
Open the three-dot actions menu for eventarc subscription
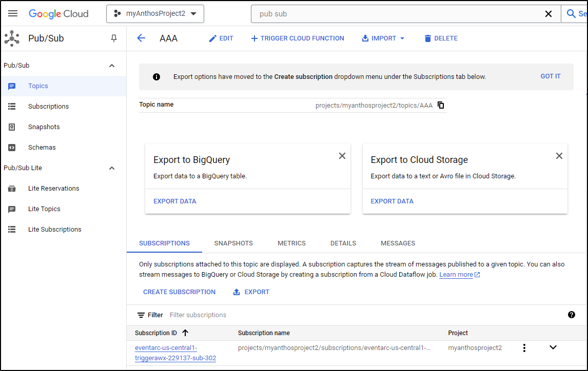(x=524, y=348)
